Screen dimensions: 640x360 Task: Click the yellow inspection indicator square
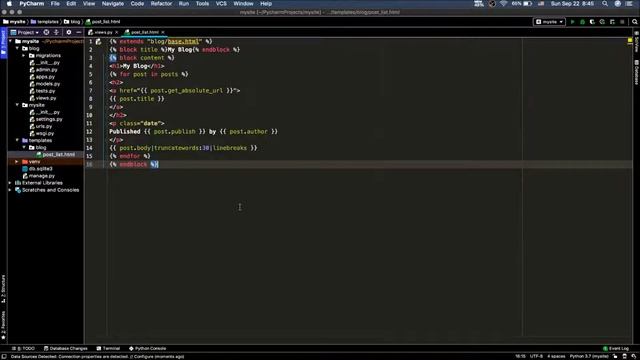[x=630, y=40]
